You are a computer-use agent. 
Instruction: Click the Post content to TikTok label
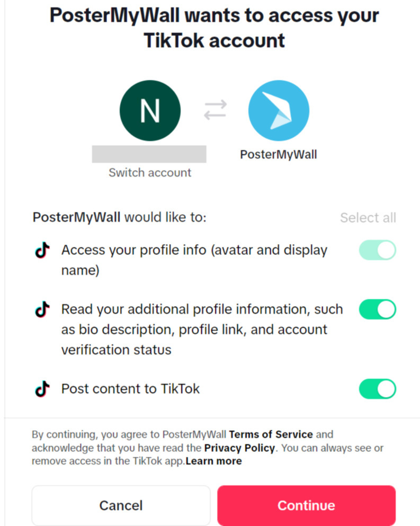pos(130,389)
